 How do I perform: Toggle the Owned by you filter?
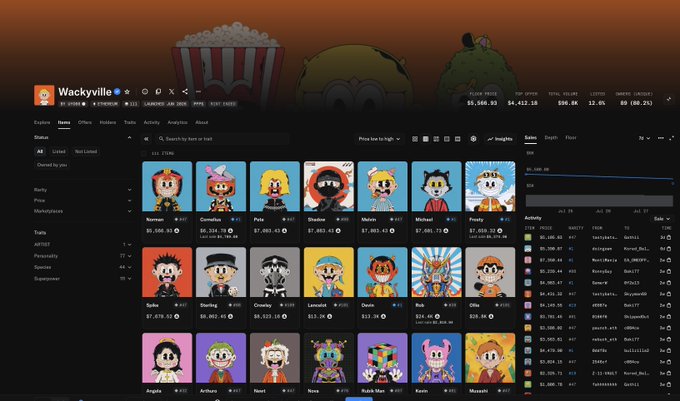point(52,165)
